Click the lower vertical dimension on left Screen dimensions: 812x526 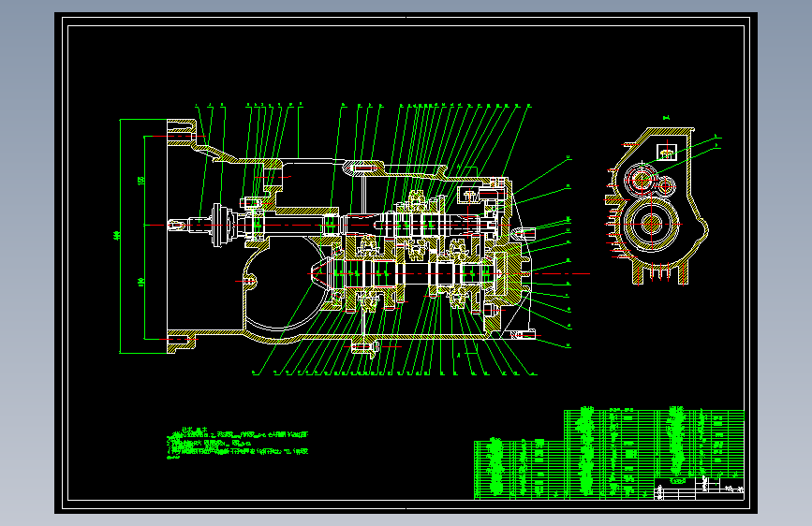pos(140,282)
